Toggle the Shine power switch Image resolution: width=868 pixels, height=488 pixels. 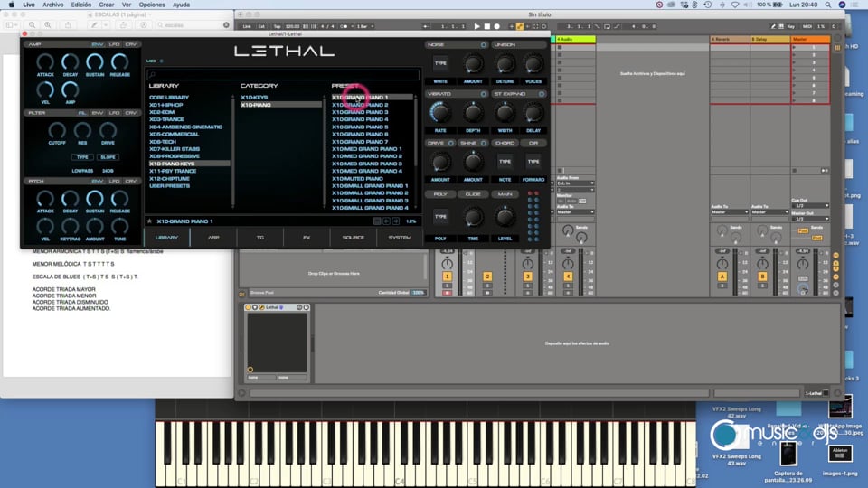click(483, 144)
